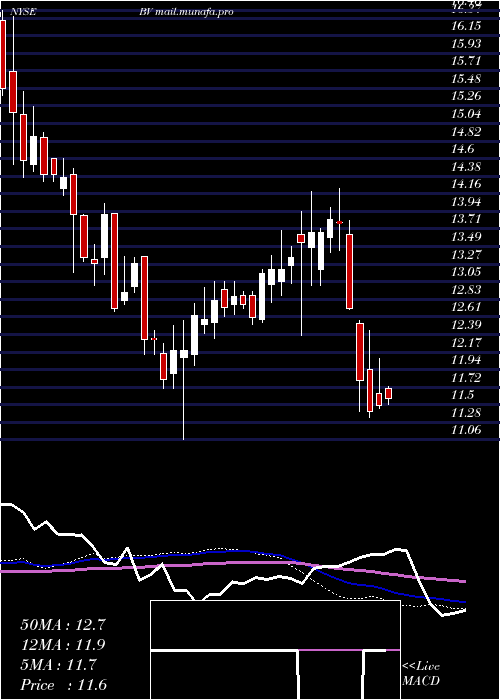Click the 5MA : 11.7 reading
Image resolution: width=500 pixels, height=700 pixels.
[x=58, y=665]
